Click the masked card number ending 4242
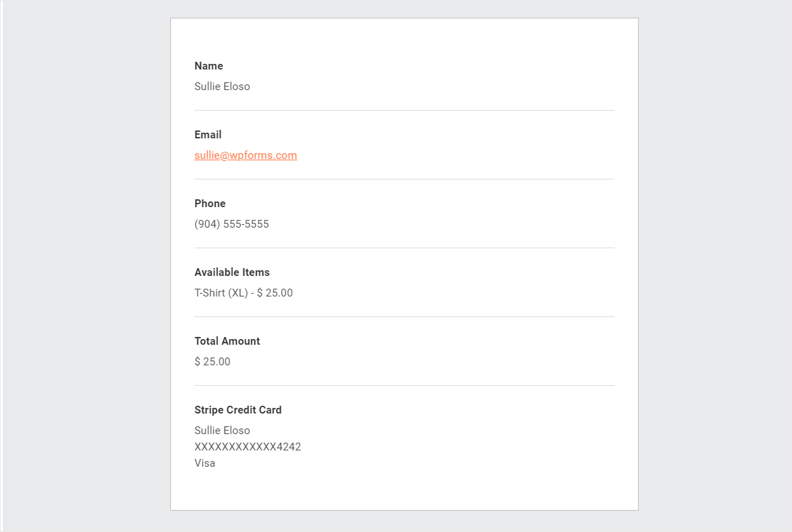The height and width of the screenshot is (532, 792). [x=248, y=447]
